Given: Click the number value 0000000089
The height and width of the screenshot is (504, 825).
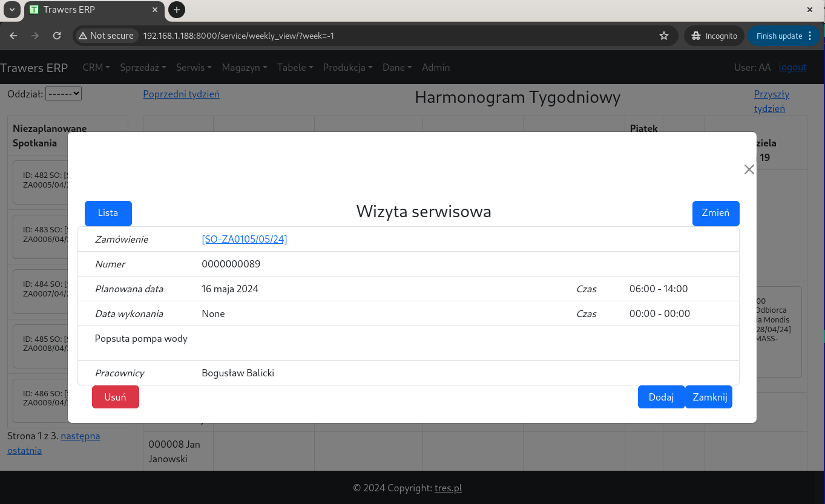Looking at the screenshot, I should click(231, 264).
